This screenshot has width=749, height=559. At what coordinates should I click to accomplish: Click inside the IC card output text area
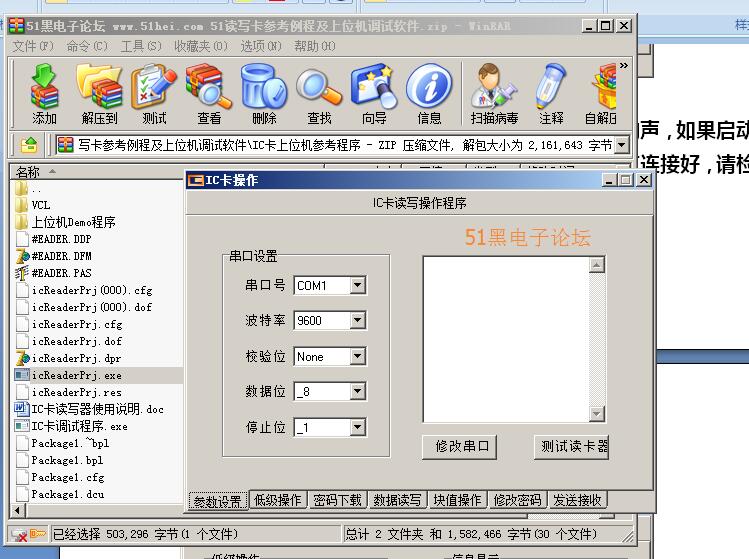506,339
